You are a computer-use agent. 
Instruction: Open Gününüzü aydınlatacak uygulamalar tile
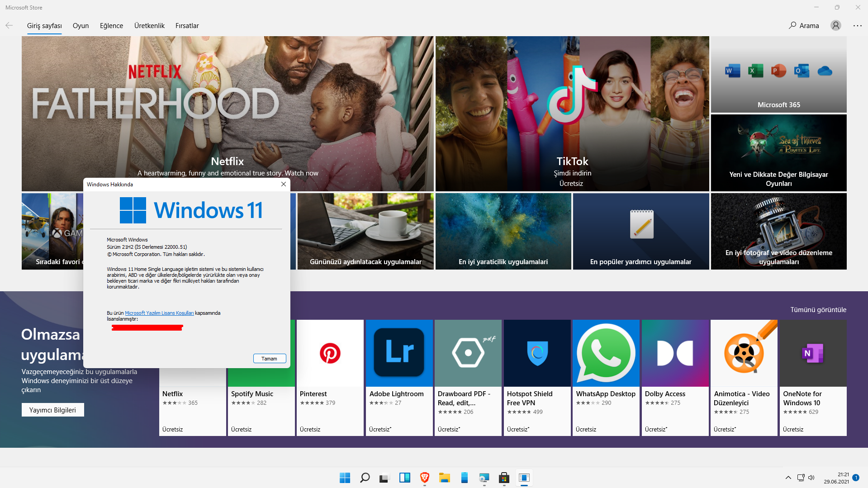tap(365, 232)
